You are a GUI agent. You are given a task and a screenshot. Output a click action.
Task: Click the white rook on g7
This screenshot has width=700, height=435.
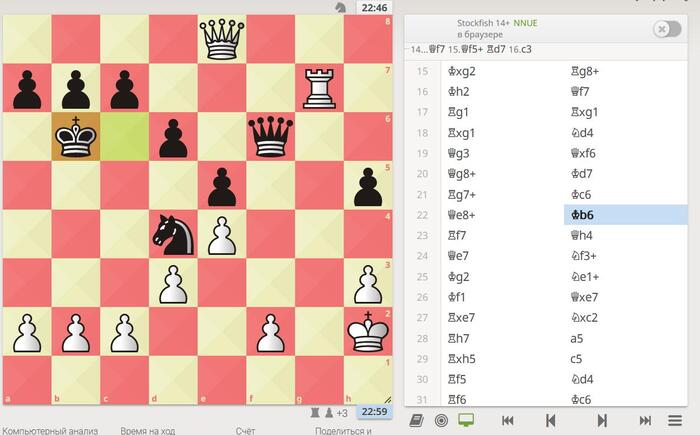coord(319,88)
